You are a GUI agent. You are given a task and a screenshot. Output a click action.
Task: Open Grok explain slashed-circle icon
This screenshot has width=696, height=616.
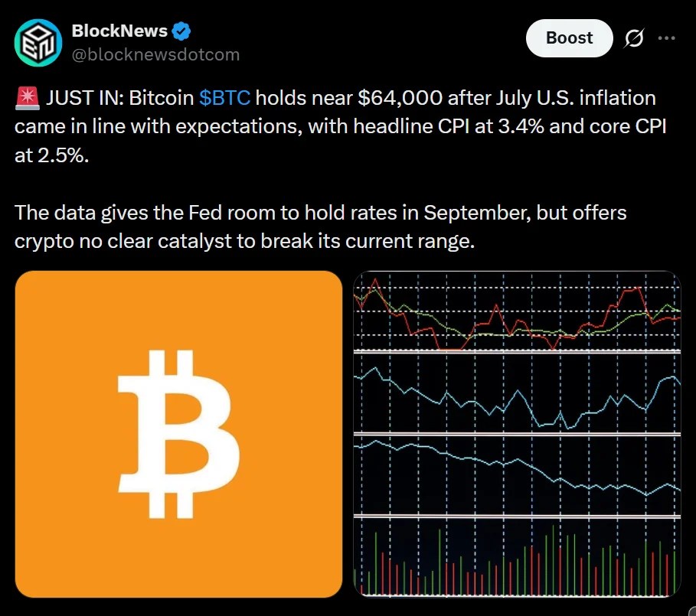(634, 38)
